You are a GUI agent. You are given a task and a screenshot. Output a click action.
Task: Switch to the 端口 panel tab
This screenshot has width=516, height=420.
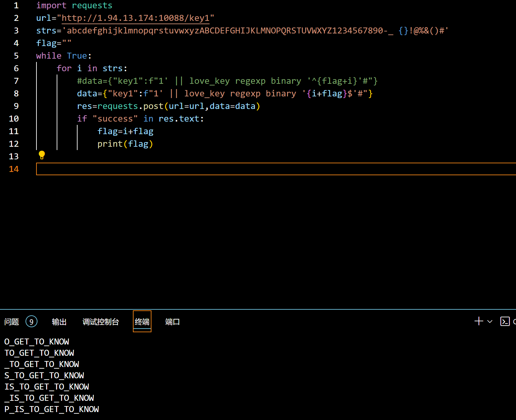tap(173, 322)
